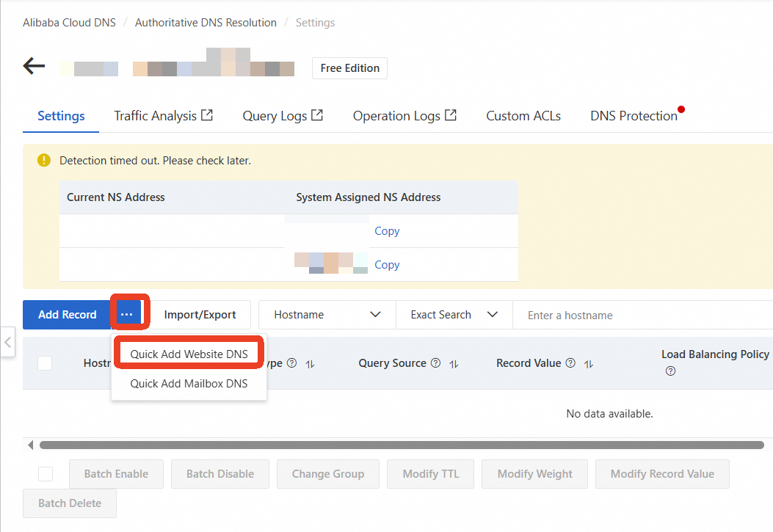Viewport: 773px width, 532px height.
Task: Click the table horizontal scrollbar thumb
Action: point(402,445)
